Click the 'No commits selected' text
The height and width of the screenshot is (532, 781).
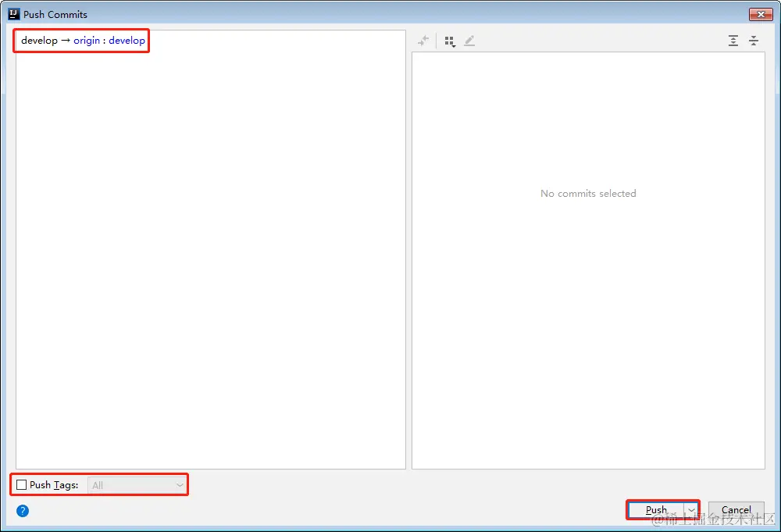pyautogui.click(x=588, y=193)
